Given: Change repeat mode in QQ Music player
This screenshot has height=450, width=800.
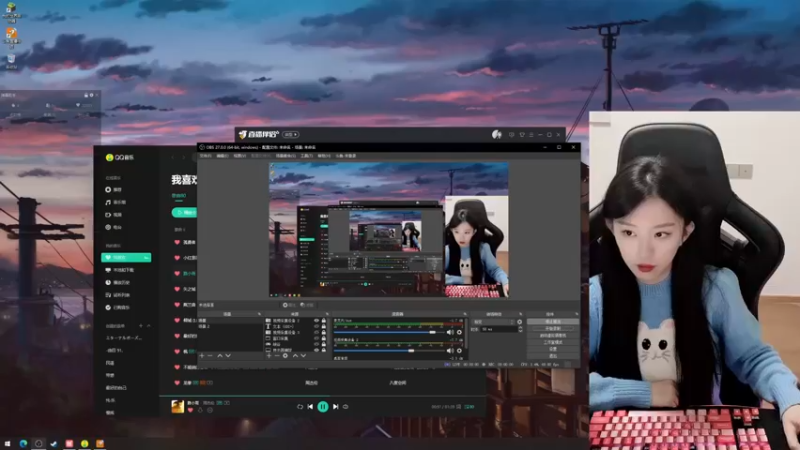Looking at the screenshot, I should (x=299, y=407).
